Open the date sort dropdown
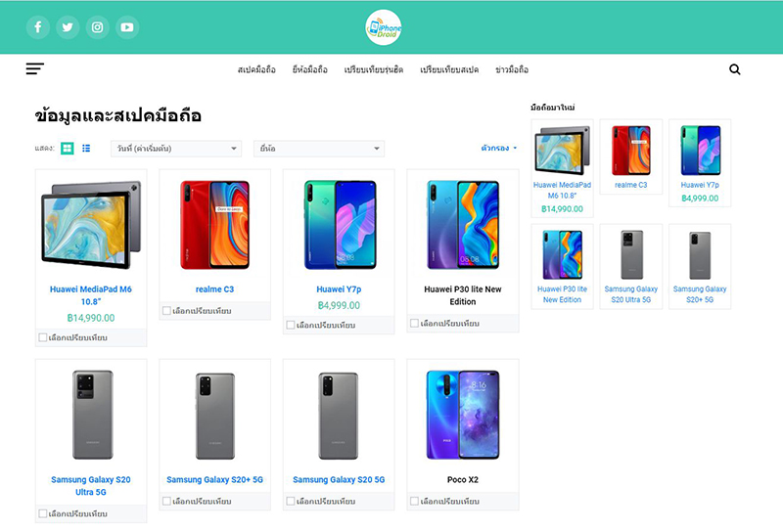Viewport: 783px width, 532px height. [x=176, y=149]
